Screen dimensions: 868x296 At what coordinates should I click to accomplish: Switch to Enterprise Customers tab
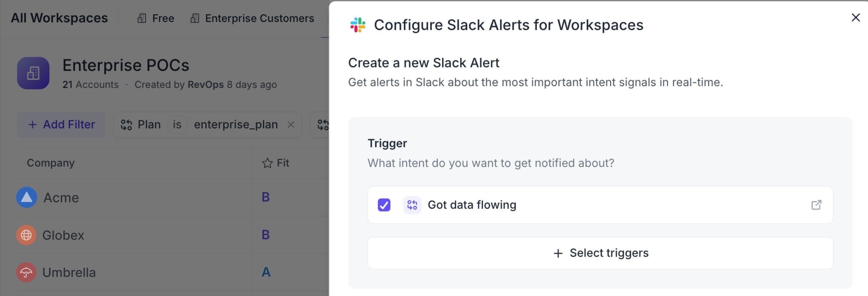[252, 18]
